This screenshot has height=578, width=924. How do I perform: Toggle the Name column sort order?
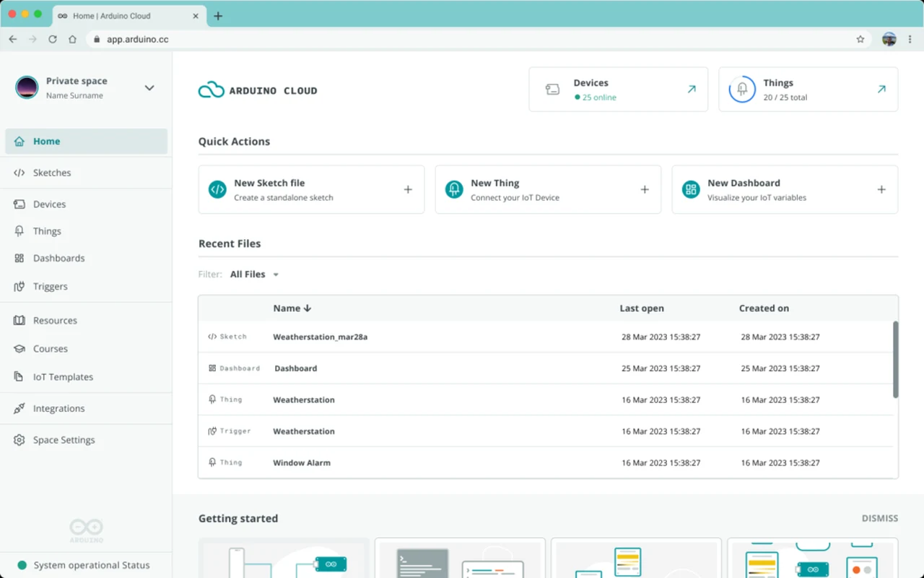click(292, 308)
